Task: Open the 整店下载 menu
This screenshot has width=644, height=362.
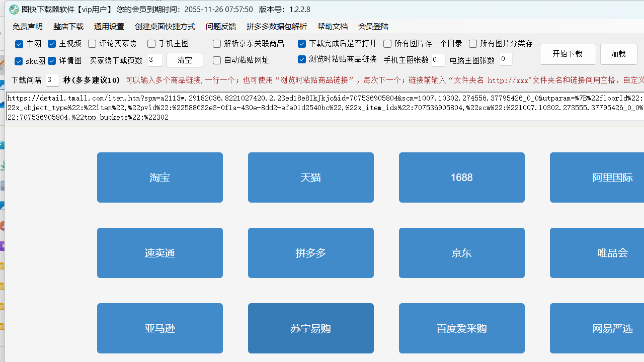Action: click(x=68, y=26)
